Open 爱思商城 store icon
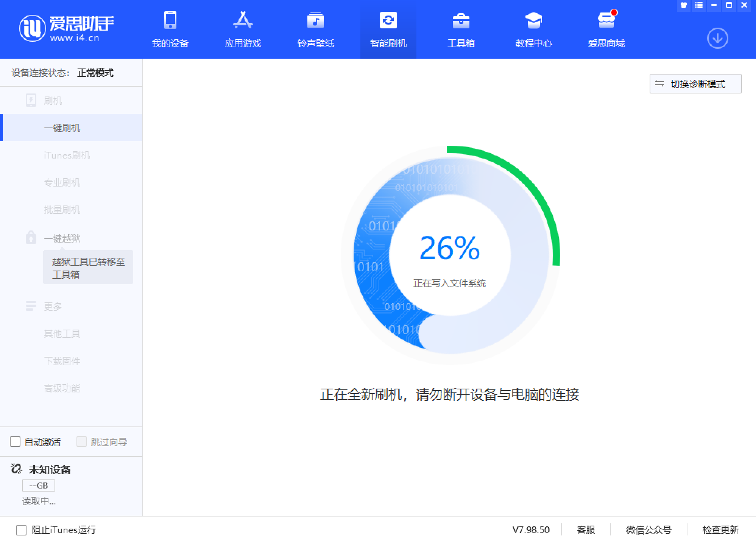The height and width of the screenshot is (540, 756). click(606, 20)
